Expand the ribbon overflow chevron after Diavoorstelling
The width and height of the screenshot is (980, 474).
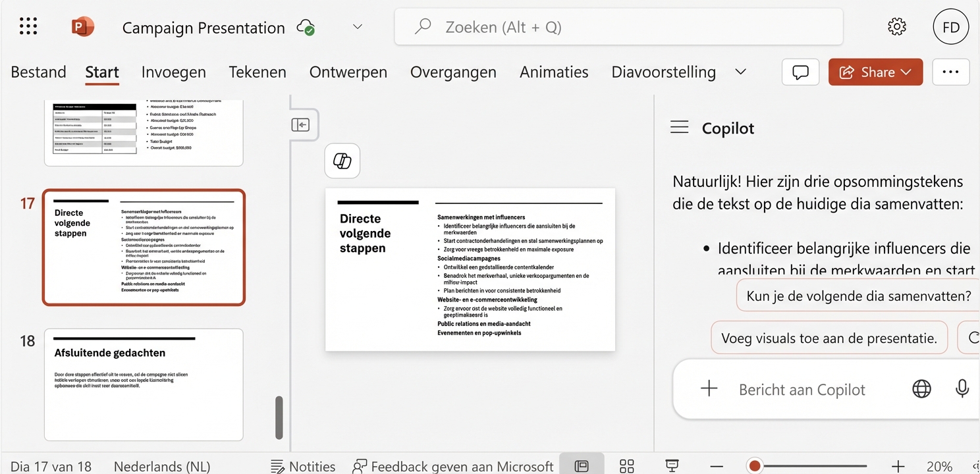[x=740, y=72]
